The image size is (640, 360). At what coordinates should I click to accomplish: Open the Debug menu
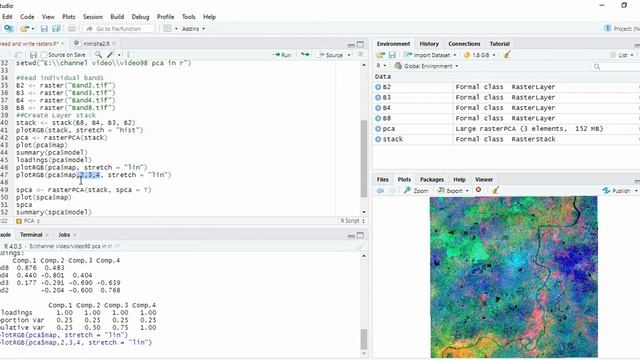(140, 17)
